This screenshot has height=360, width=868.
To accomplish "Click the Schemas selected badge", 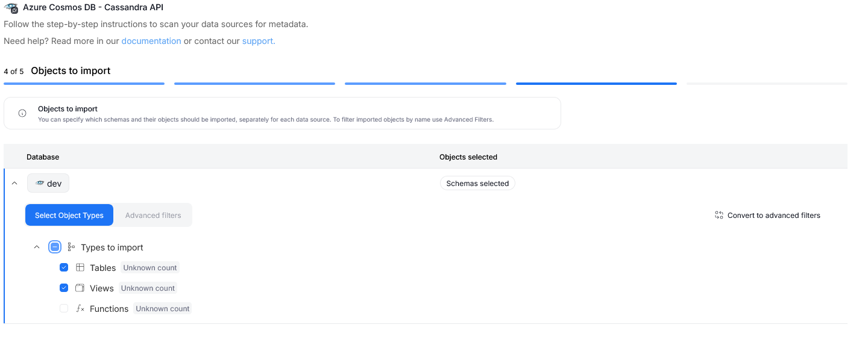I will click(x=477, y=183).
